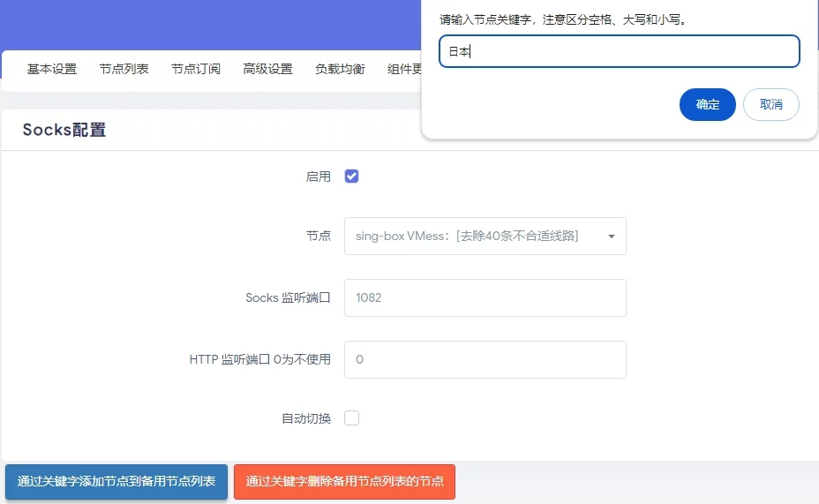Click 通过关键字删除备用节点列表的节点 button
This screenshot has height=504, width=819.
(x=345, y=482)
